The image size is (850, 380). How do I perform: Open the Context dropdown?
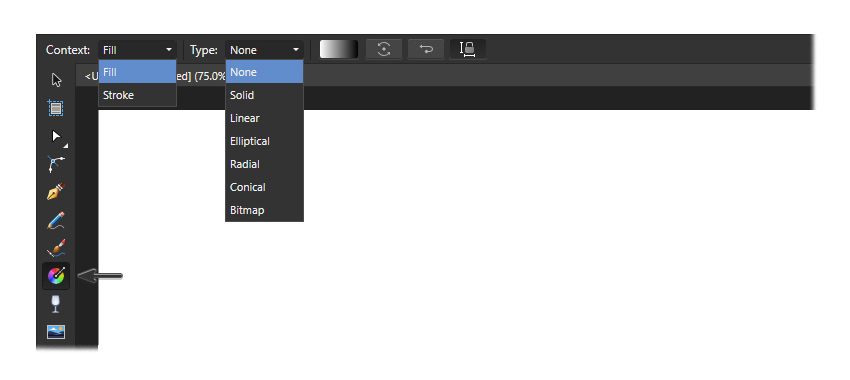pyautogui.click(x=137, y=50)
